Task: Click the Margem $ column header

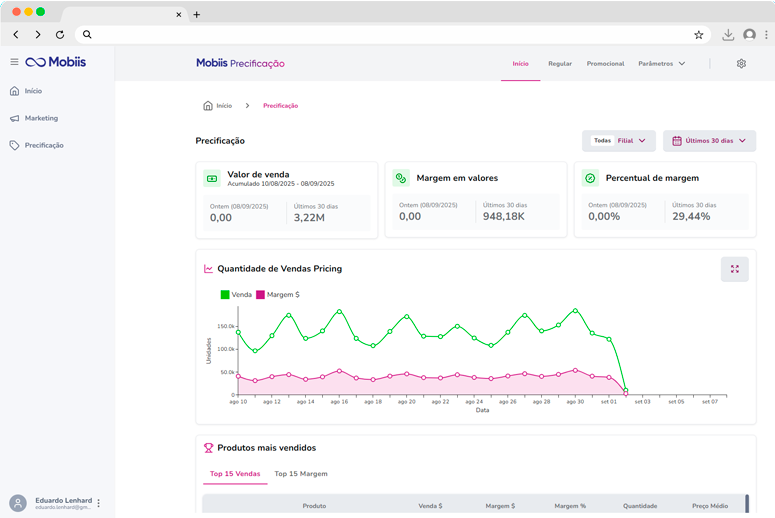Action: coord(500,506)
